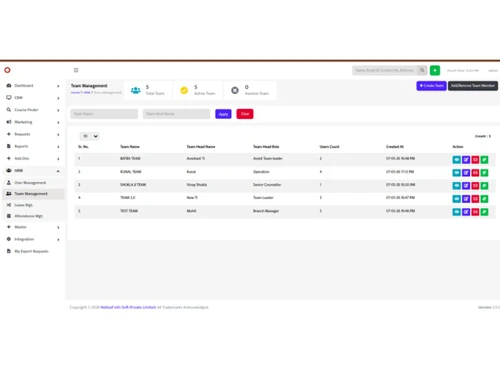Open the rows-per-page dropdown showing 10

pyautogui.click(x=89, y=136)
